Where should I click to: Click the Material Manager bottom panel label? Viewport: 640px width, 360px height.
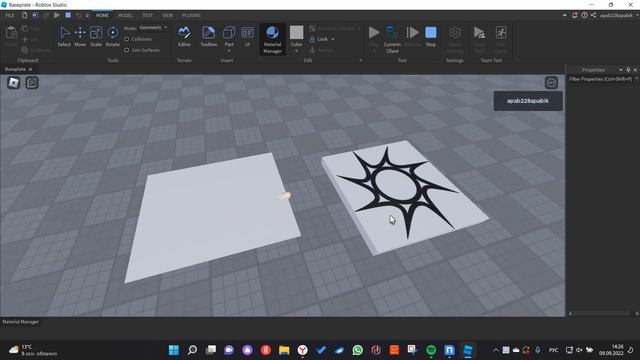tap(20, 322)
